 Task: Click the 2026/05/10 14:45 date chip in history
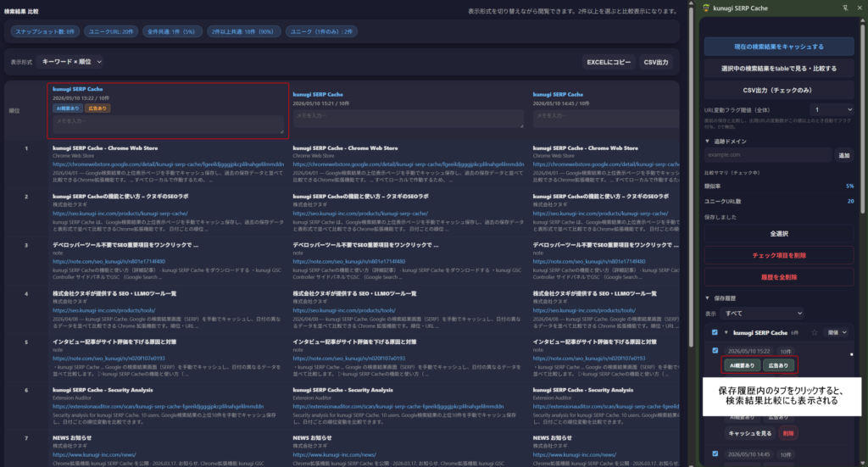(x=748, y=454)
